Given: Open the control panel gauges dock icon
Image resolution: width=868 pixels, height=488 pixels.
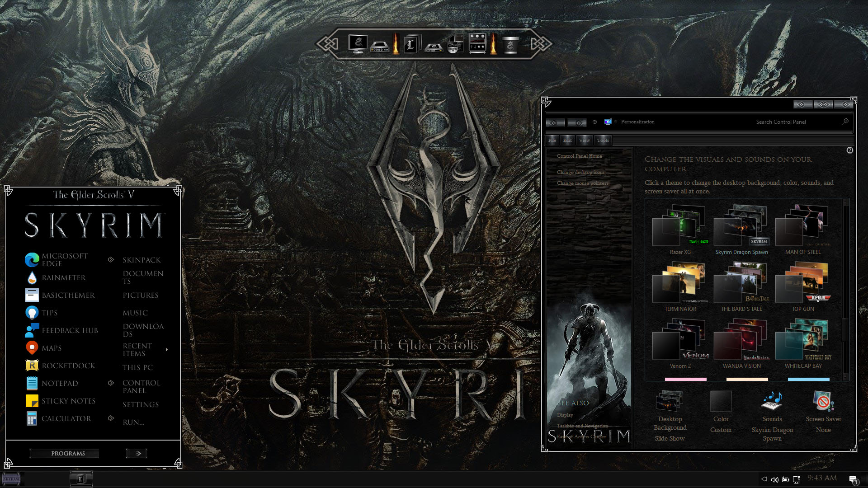Looking at the screenshot, I should [x=477, y=43].
